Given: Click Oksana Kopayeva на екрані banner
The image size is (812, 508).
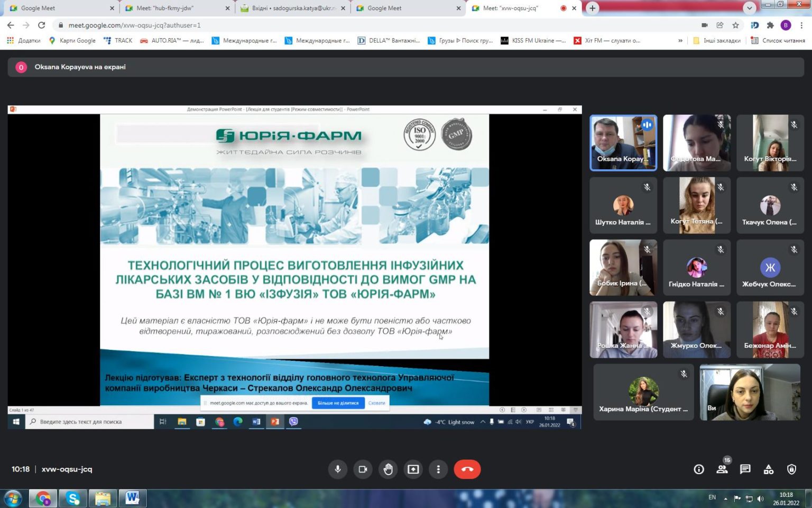Looking at the screenshot, I should pos(406,67).
